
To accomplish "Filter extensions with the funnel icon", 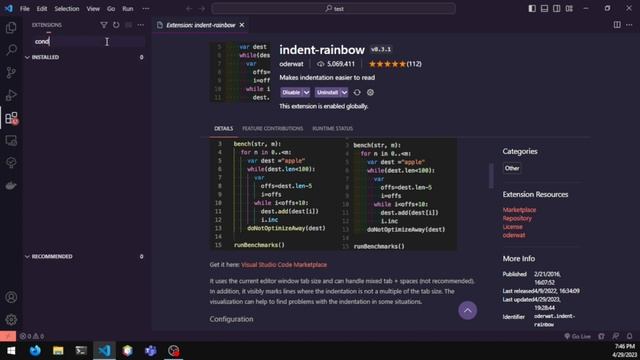I will (104, 25).
